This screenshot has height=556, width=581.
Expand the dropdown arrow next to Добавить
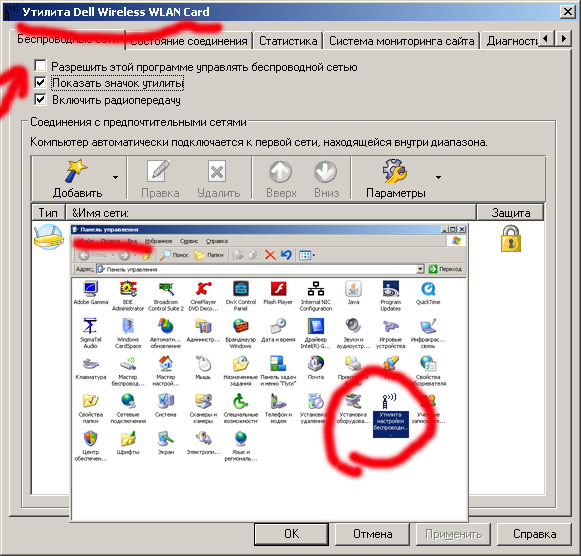[x=116, y=177]
